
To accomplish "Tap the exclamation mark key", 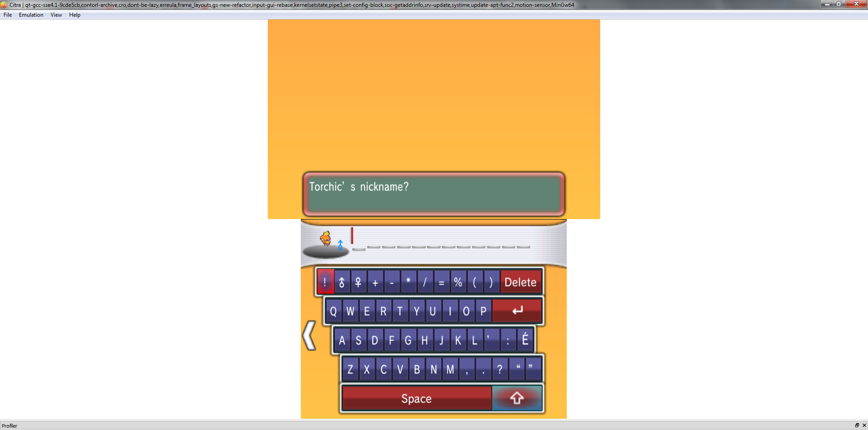I will coord(325,282).
